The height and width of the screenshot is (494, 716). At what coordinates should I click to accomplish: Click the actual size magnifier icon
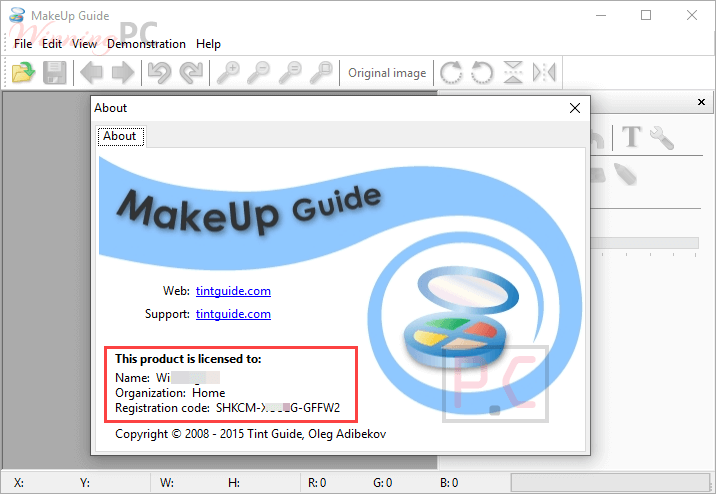click(x=290, y=73)
